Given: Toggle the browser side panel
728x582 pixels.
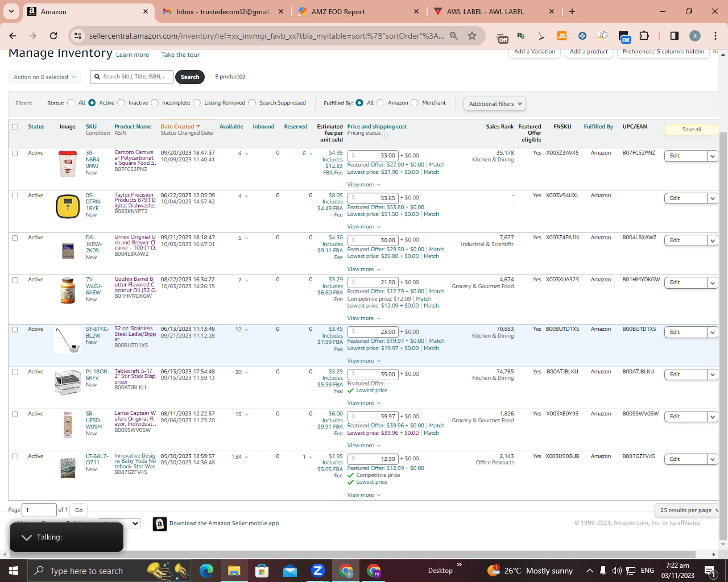Looking at the screenshot, I should [x=674, y=36].
